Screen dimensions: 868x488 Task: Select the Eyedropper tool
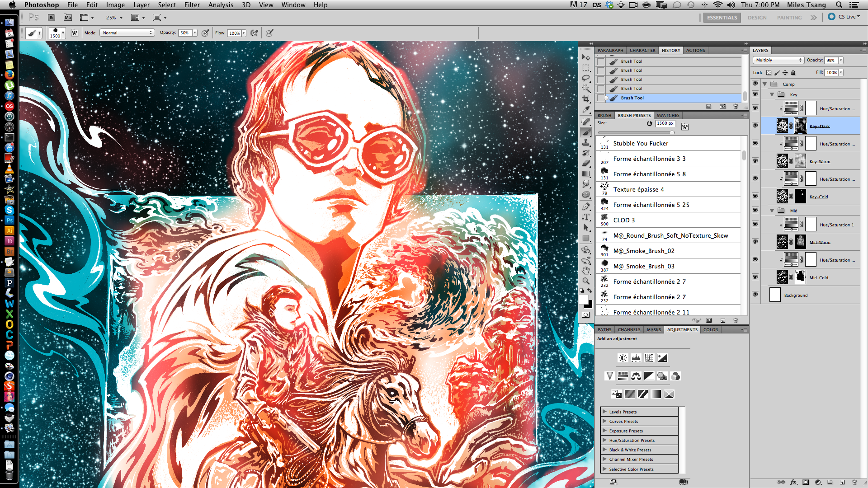586,109
